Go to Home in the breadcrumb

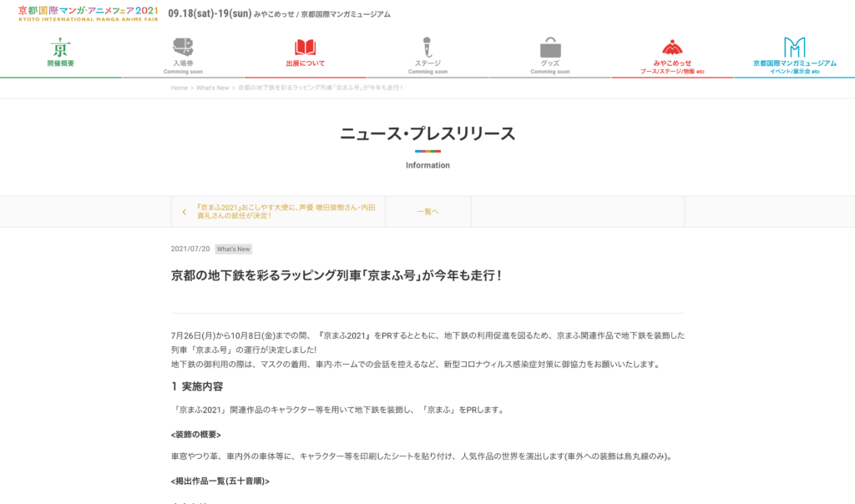click(x=179, y=88)
